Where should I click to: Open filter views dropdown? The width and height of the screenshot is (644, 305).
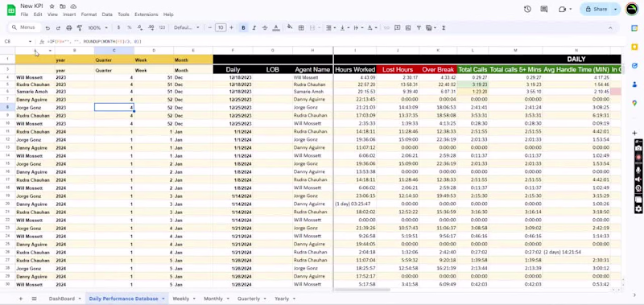coord(431,27)
